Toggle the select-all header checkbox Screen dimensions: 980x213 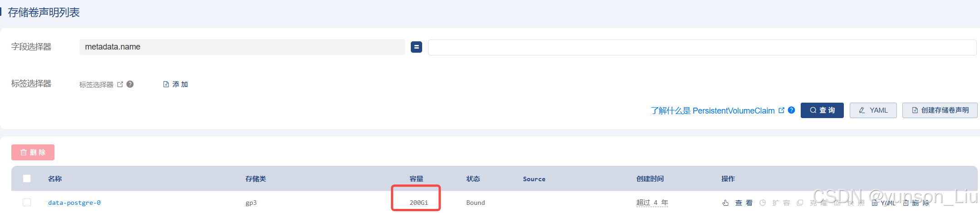click(27, 178)
